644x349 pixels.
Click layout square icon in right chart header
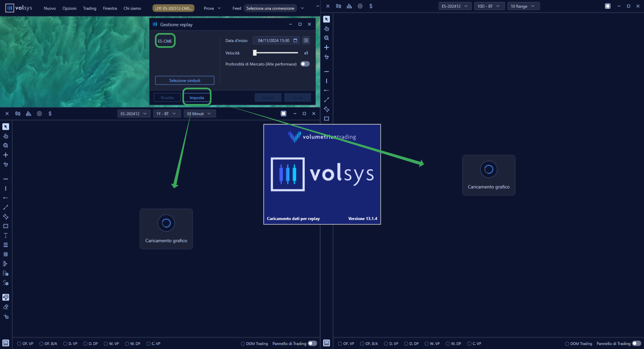coord(608,6)
